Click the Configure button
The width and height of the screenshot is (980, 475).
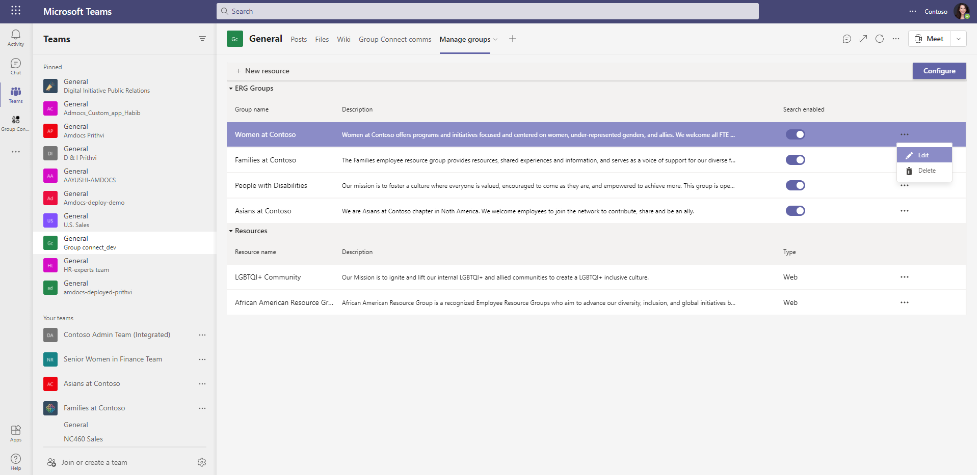coord(939,71)
